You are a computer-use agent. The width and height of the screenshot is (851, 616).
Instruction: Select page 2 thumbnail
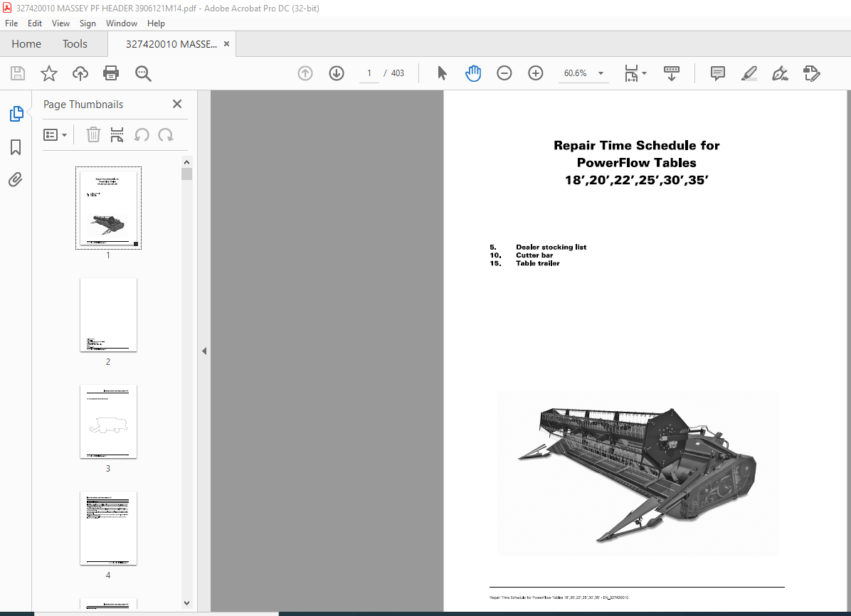coord(109,315)
